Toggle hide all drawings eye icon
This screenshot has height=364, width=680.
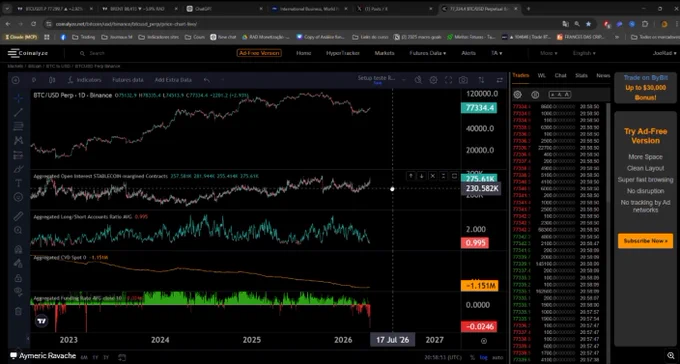18,292
